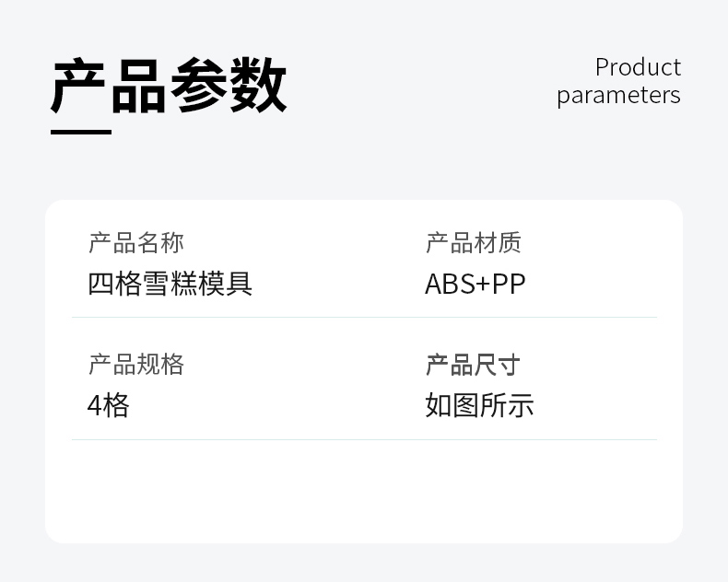The image size is (728, 582).
Task: Select the word Product at top right
Action: pyautogui.click(x=638, y=68)
